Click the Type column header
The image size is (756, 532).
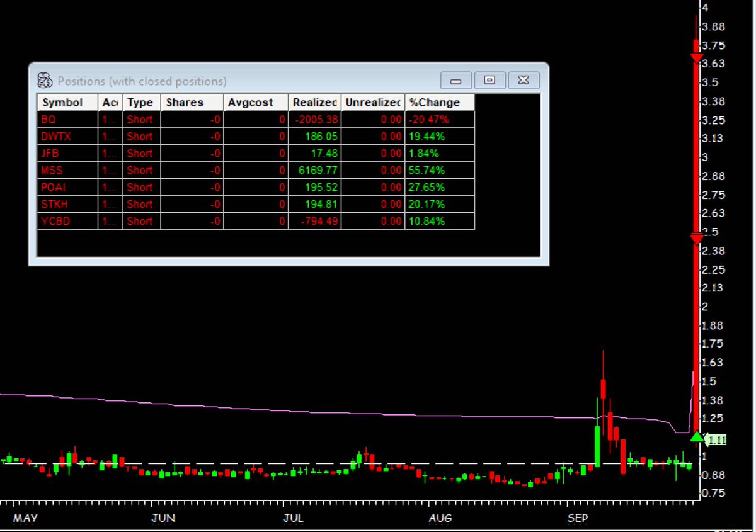pyautogui.click(x=140, y=102)
